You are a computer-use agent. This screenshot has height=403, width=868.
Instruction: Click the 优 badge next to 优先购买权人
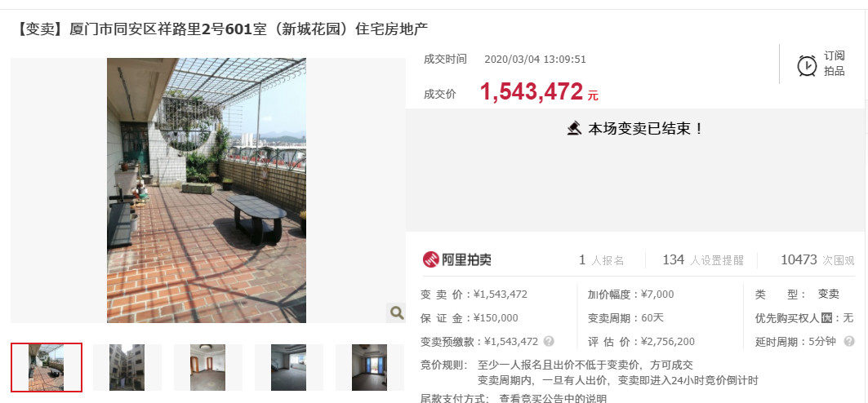coord(826,318)
